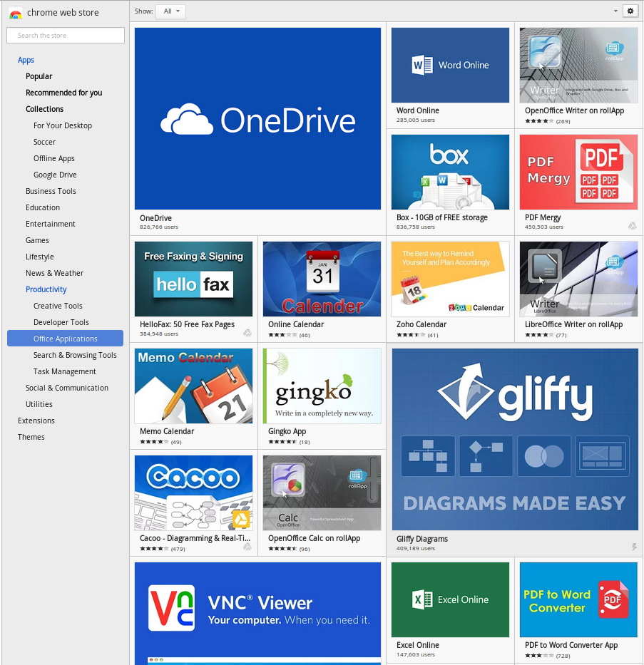Browse the Entertainment category
Screen dimensions: 644x665
(50, 224)
